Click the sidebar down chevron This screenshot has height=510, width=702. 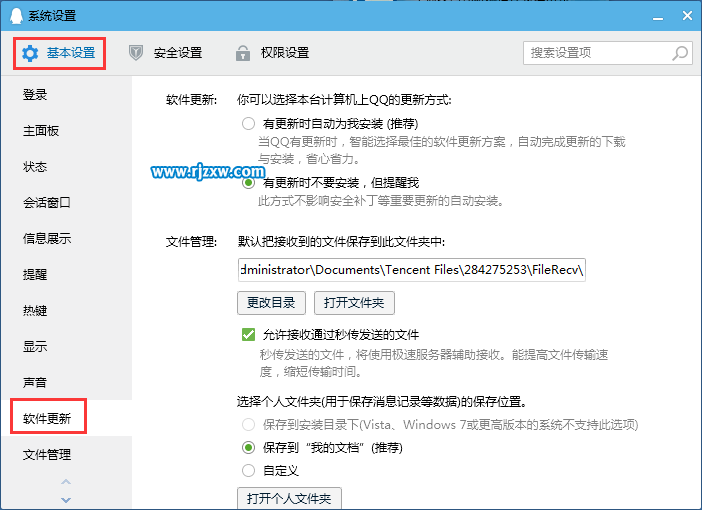tap(66, 500)
